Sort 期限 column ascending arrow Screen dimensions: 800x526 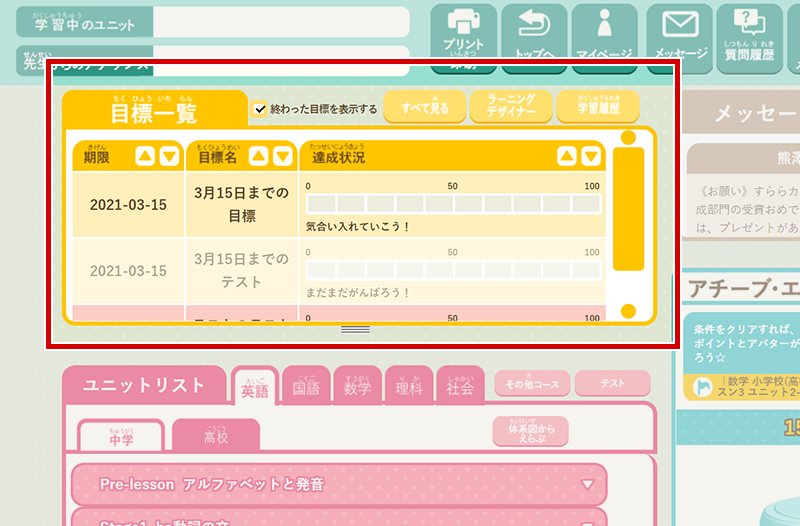145,156
